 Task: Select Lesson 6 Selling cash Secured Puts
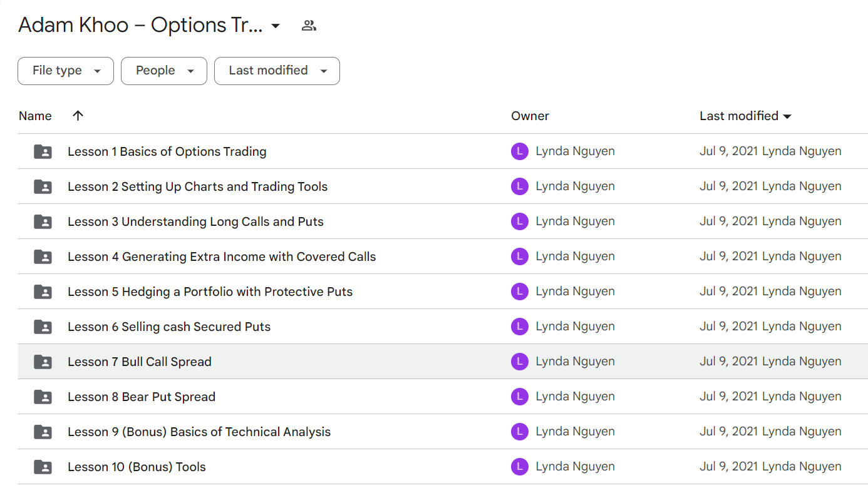pyautogui.click(x=169, y=327)
